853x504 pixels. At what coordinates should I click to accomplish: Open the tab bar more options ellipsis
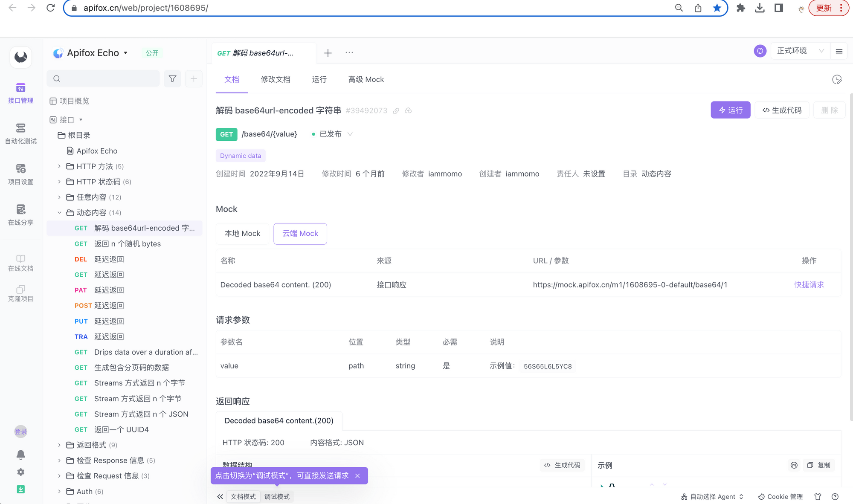(349, 52)
